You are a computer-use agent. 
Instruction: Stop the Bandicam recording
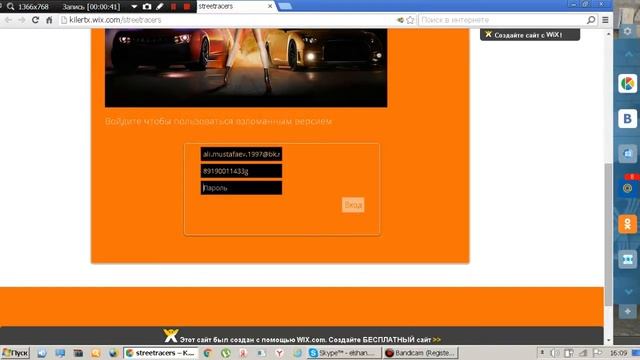pyautogui.click(x=187, y=7)
